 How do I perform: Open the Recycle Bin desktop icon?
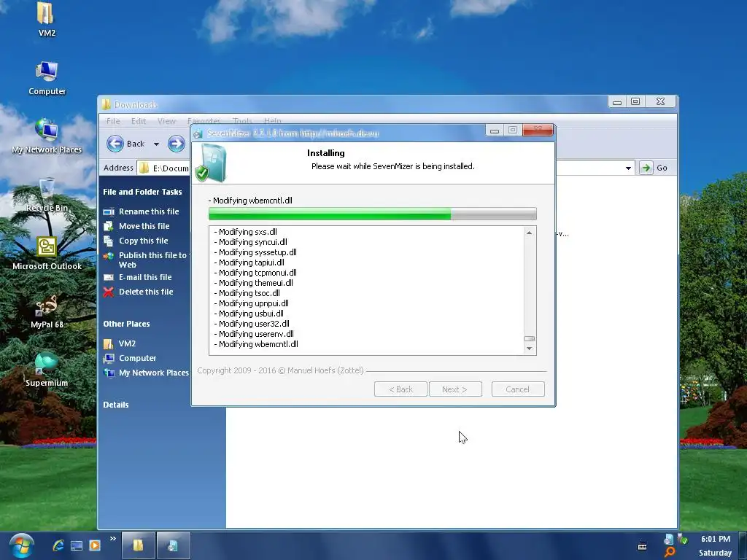[47, 194]
